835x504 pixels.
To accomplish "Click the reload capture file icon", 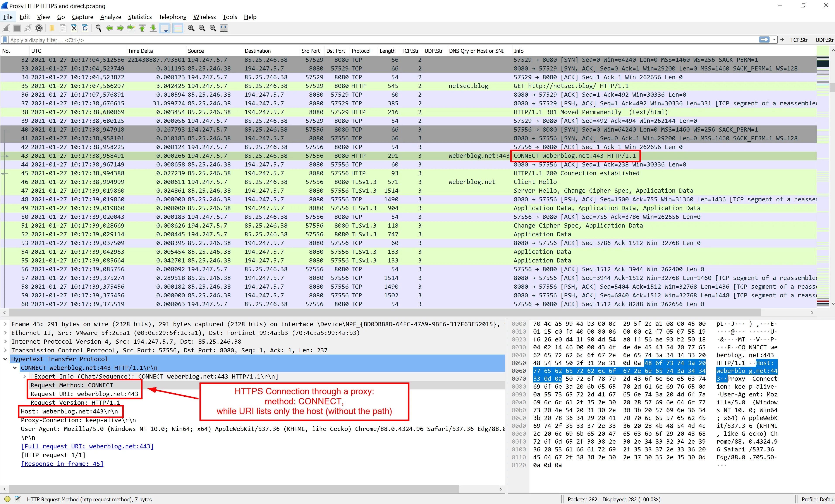I will click(x=85, y=28).
